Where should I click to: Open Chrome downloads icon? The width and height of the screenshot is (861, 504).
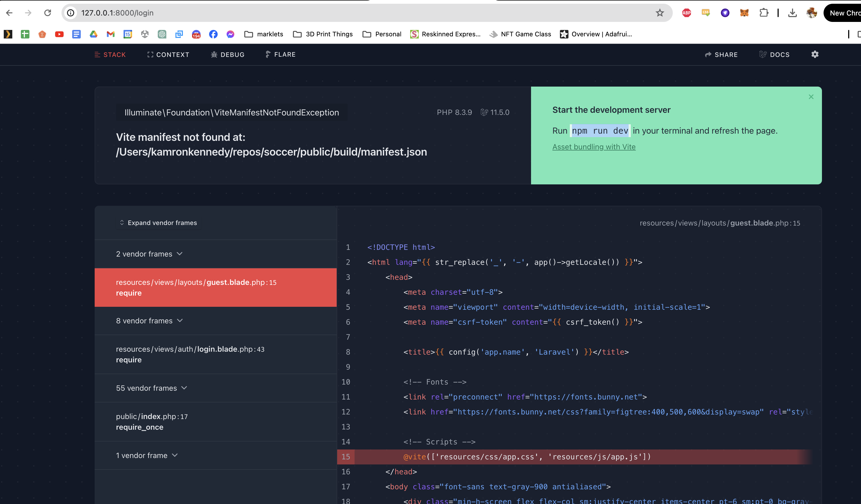click(792, 13)
